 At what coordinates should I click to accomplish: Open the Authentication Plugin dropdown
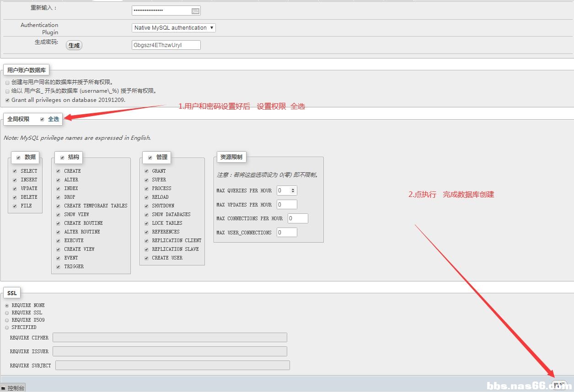(173, 28)
